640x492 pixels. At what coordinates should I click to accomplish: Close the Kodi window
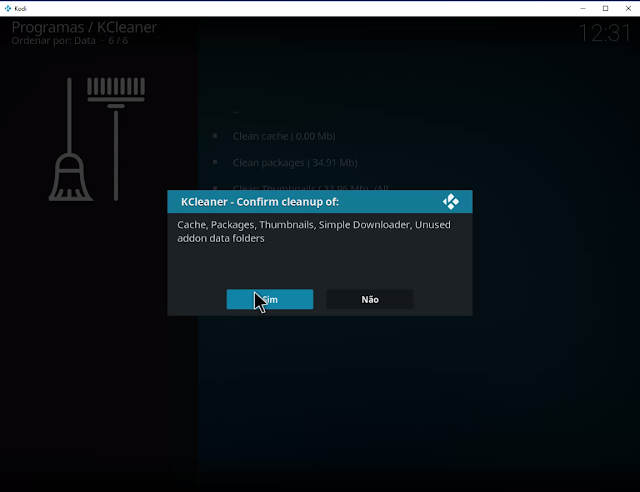pos(629,8)
